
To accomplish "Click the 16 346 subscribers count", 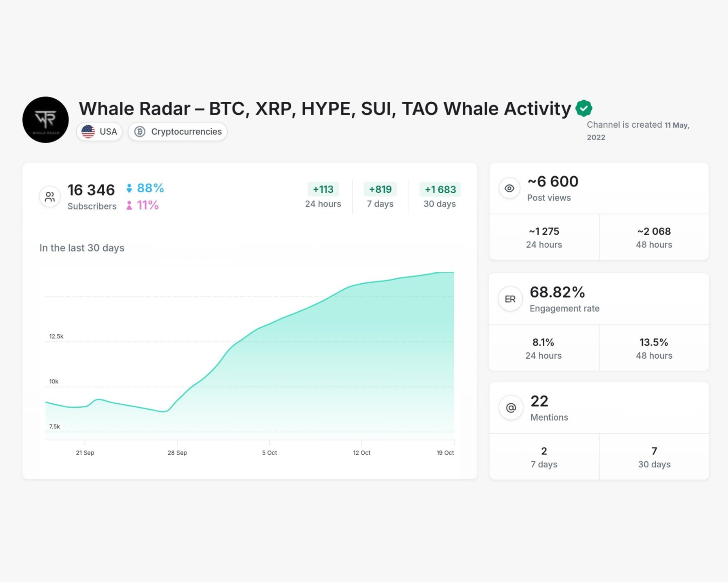I will click(x=91, y=190).
